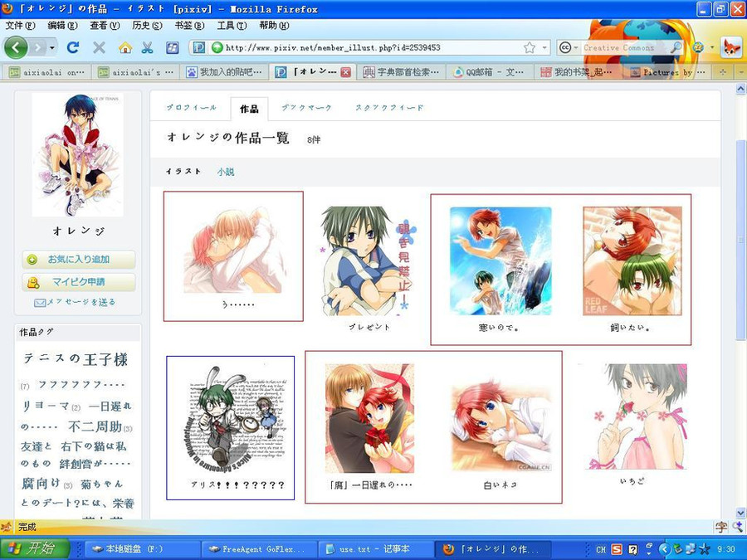Screen dimensions: 747x560
Task: Open the 文件 menu
Action: (x=21, y=26)
